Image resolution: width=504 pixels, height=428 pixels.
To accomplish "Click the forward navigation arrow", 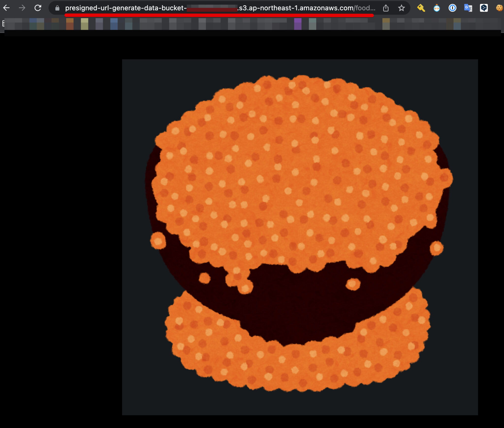I will (x=22, y=8).
